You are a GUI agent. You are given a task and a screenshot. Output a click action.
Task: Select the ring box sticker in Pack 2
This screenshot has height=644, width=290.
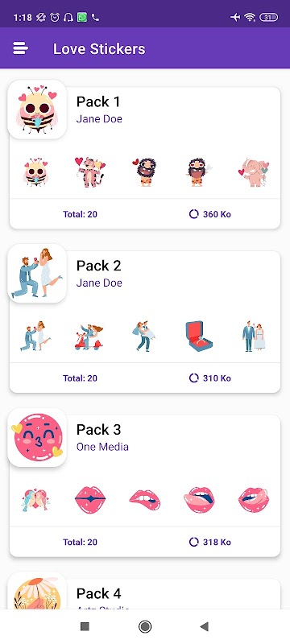199,336
